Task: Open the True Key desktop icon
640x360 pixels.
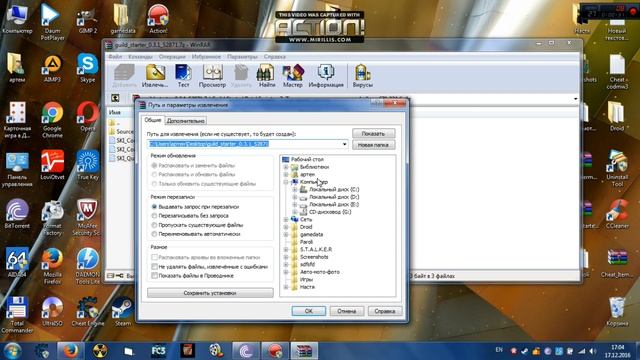Action: (87, 165)
